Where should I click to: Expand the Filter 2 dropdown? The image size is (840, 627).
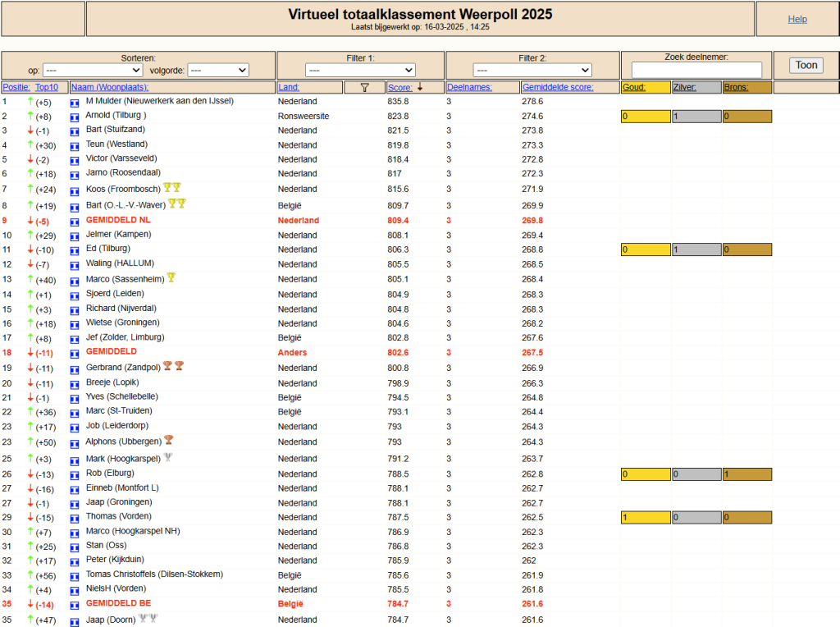point(532,71)
